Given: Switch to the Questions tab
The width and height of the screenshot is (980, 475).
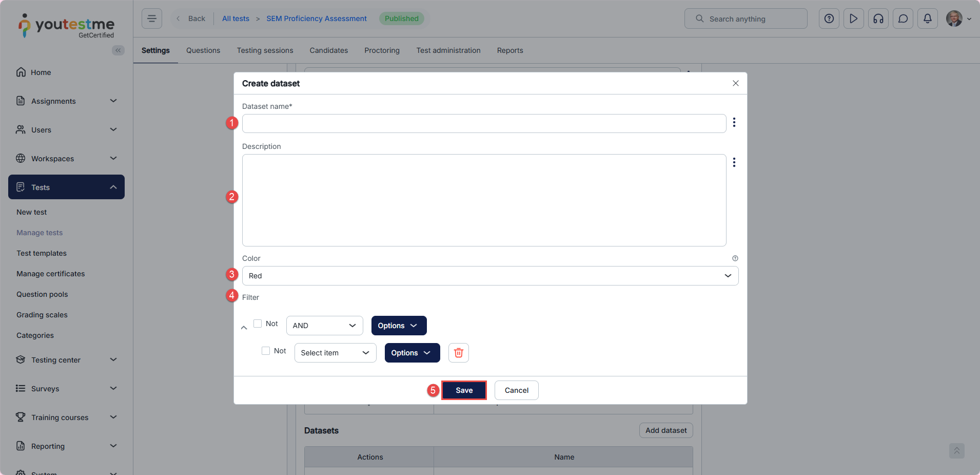Looking at the screenshot, I should (x=203, y=50).
